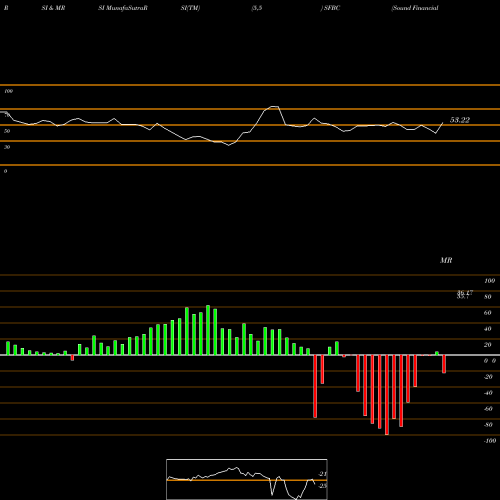Click the 'MR' chart title label

pyautogui.click(x=446, y=260)
